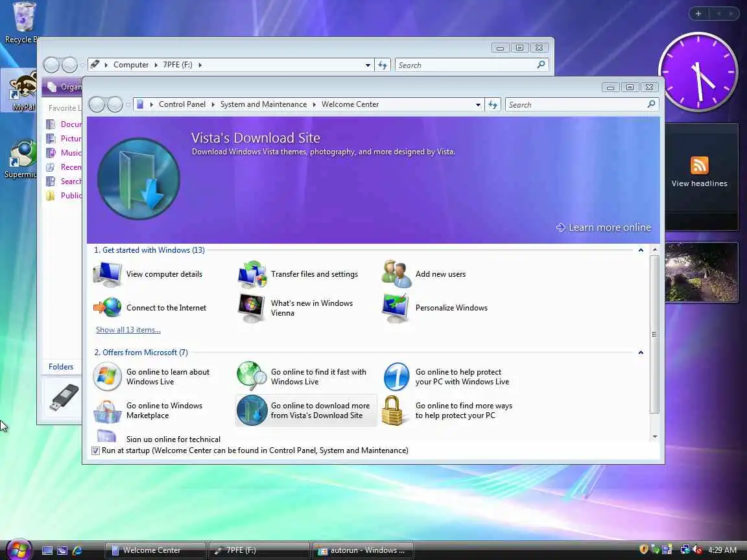Viewport: 747px width, 560px height.
Task: Click the slideshow photo gadget thumbnail
Action: pos(701,272)
